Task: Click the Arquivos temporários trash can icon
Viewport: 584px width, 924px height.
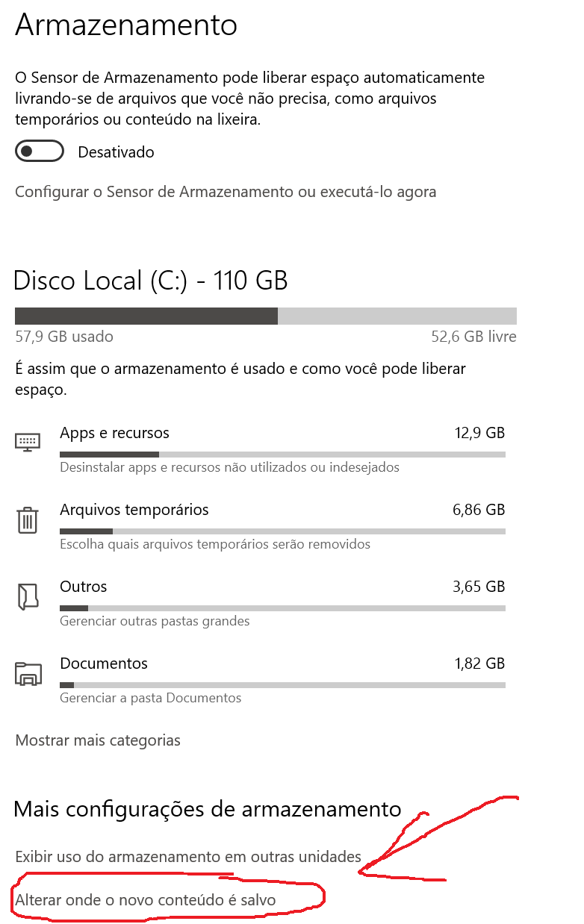Action: coord(27,519)
